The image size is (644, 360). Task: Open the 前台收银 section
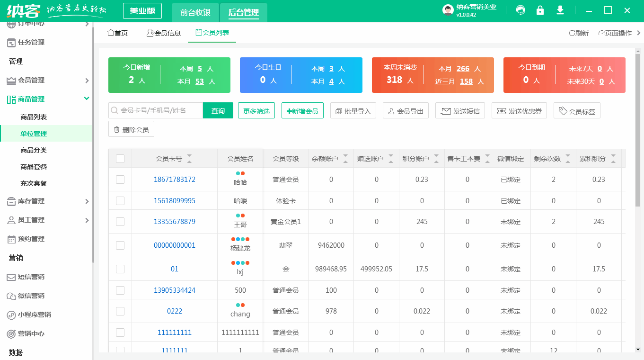point(195,13)
